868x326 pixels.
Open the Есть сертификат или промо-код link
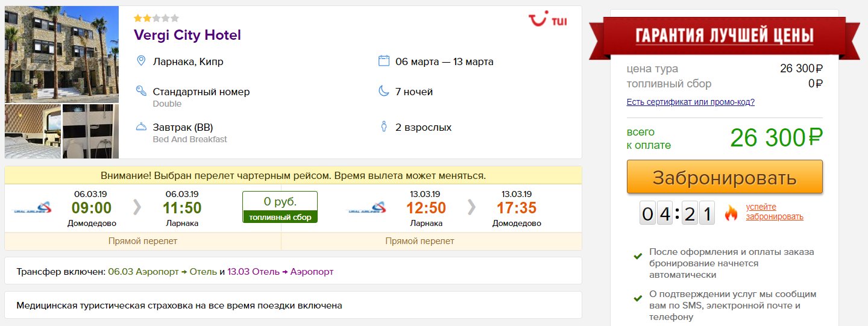point(691,102)
